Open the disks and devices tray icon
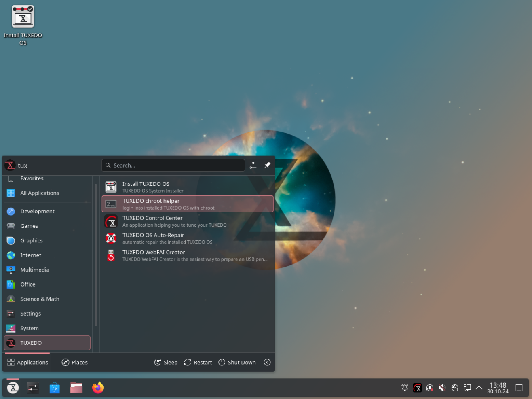The image size is (532, 399). pyautogui.click(x=455, y=388)
